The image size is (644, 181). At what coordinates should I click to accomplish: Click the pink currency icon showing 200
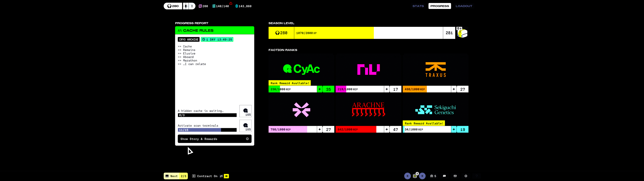(x=200, y=6)
